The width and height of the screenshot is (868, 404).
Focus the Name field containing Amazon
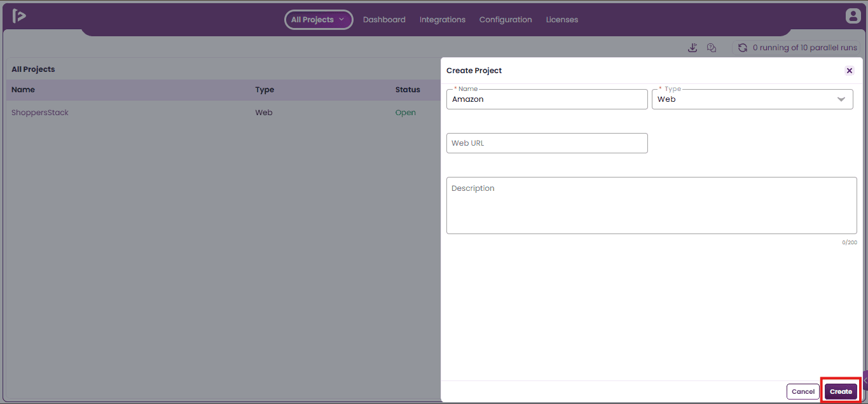point(547,99)
